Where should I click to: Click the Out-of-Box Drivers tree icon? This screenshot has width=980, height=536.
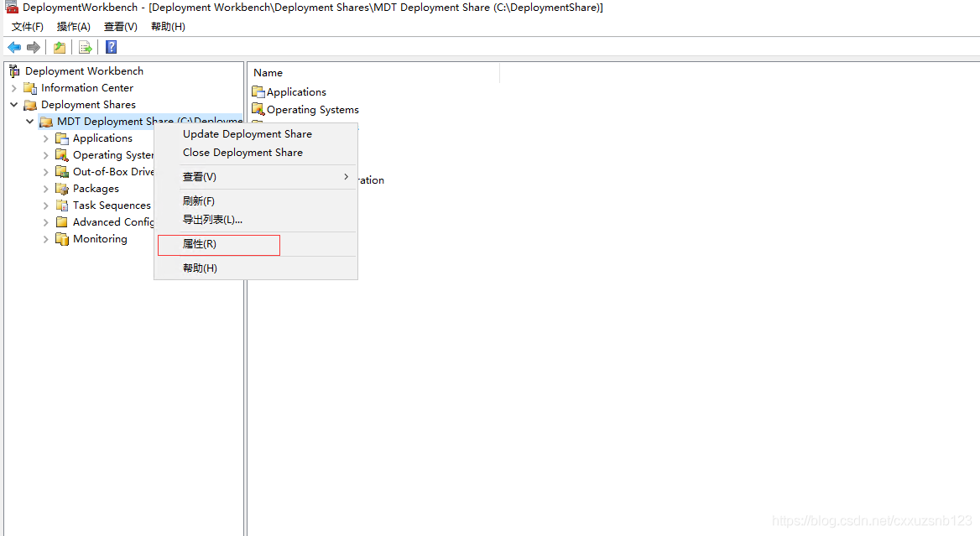(x=62, y=172)
